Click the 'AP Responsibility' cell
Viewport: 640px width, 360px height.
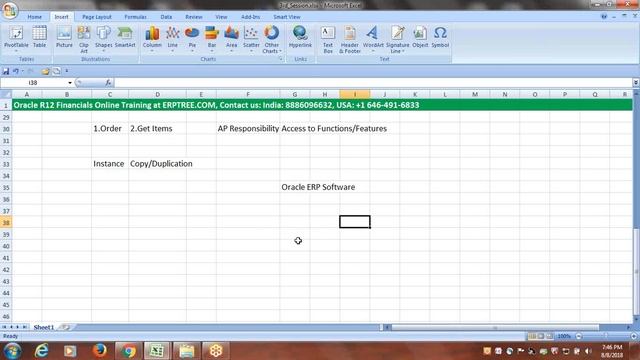tap(248, 129)
